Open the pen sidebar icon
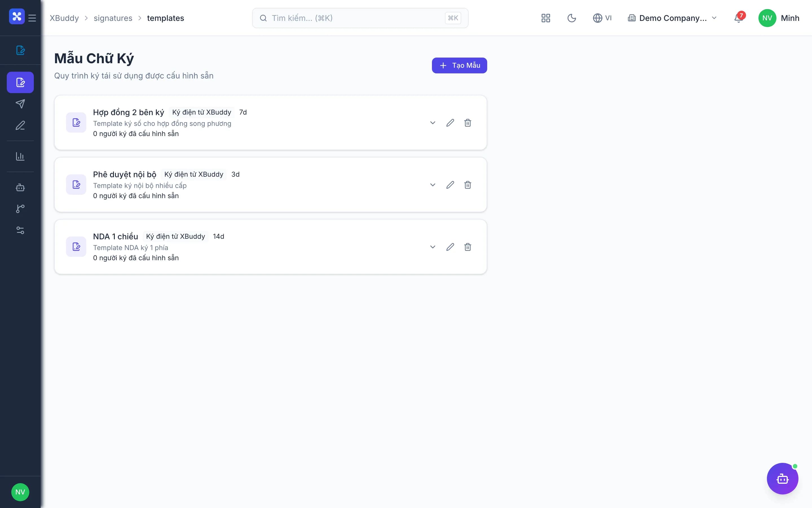 tap(21, 125)
